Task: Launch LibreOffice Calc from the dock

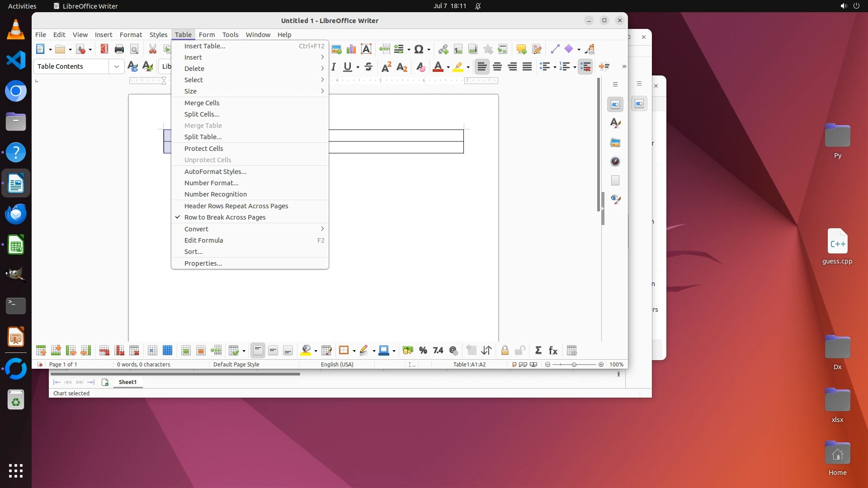Action: [x=16, y=245]
